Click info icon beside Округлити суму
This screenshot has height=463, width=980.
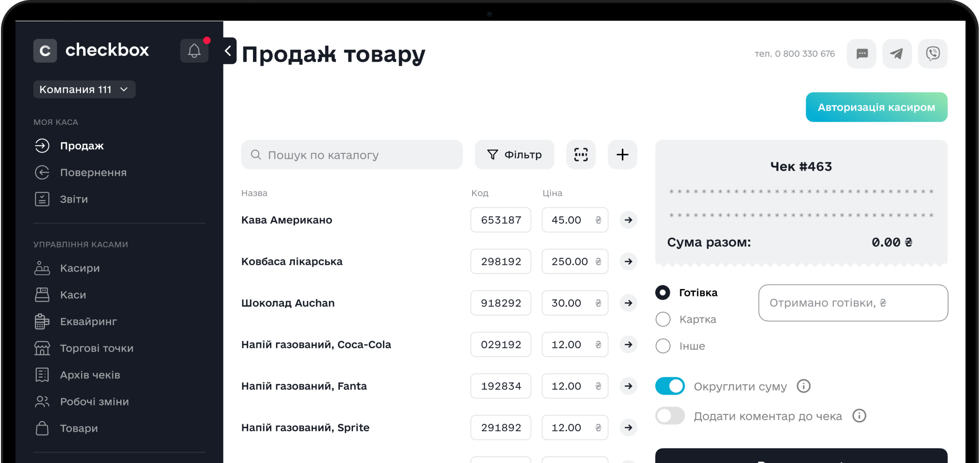point(803,386)
